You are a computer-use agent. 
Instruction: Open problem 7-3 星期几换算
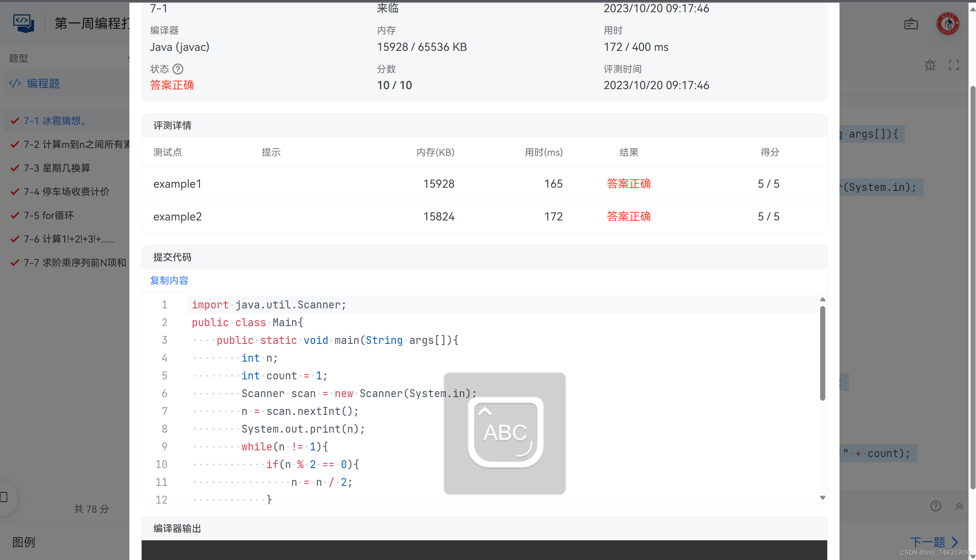57,168
